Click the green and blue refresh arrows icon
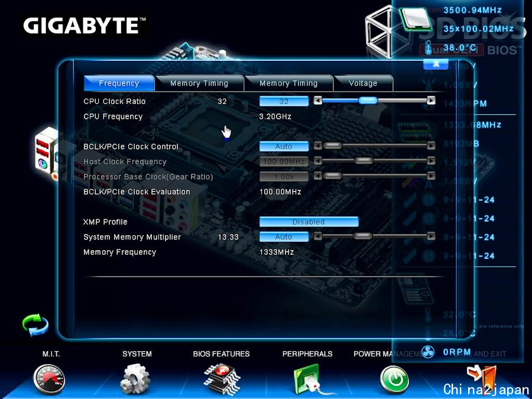Screen dimensions: 532x399 click(35, 325)
